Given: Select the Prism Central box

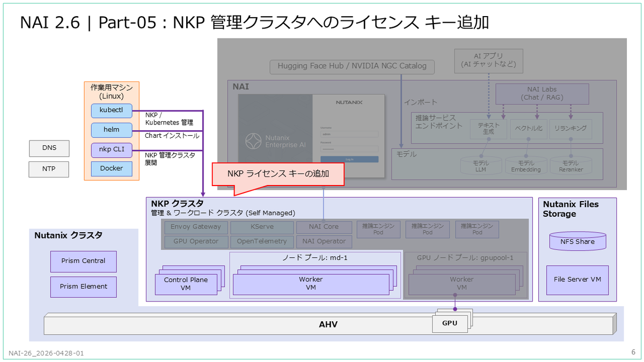Looking at the screenshot, I should click(x=83, y=261).
